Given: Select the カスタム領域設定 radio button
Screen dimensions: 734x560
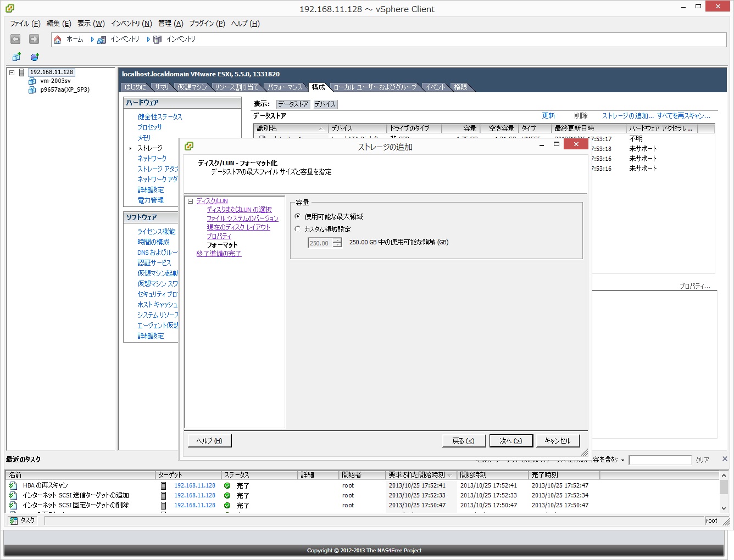Looking at the screenshot, I should pos(298,229).
